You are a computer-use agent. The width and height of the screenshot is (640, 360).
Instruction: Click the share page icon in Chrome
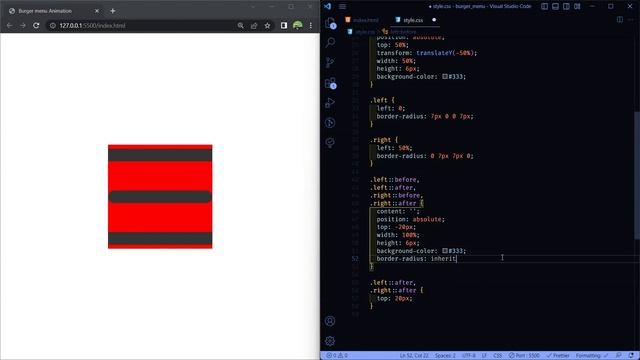point(254,25)
